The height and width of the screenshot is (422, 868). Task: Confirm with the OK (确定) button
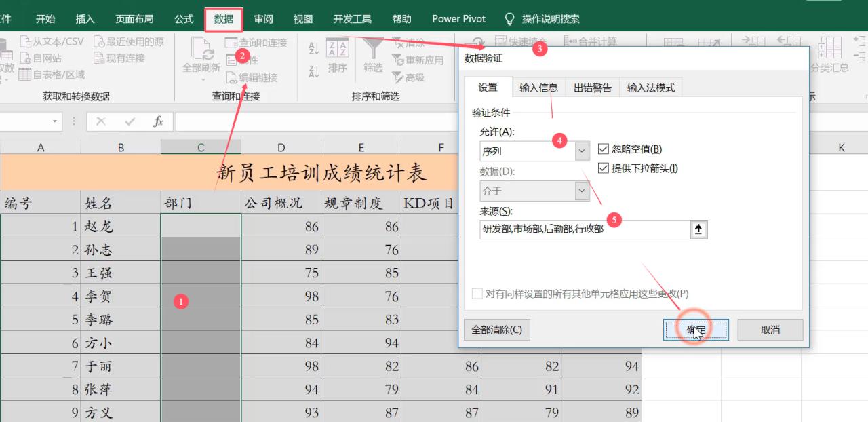point(696,330)
